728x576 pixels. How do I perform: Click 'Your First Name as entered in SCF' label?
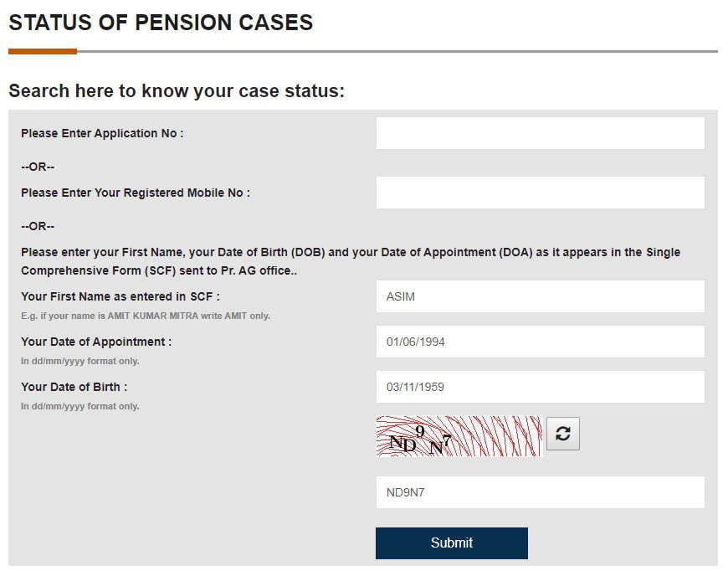pos(120,296)
